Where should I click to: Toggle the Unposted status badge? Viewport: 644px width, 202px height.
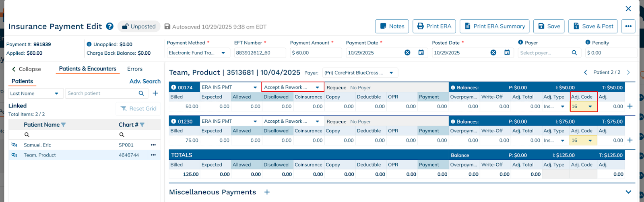[x=139, y=27]
